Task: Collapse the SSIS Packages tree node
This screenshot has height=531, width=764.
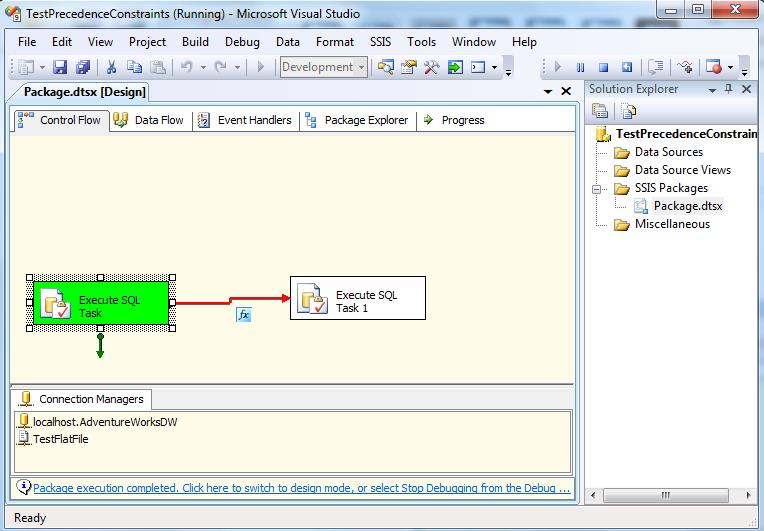Action: 597,188
